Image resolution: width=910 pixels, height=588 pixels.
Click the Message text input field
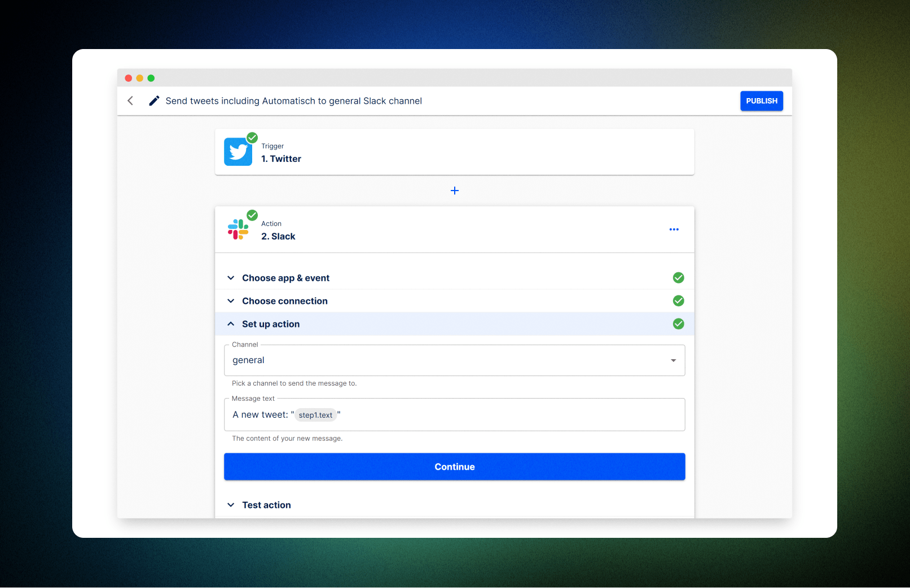[x=455, y=415]
